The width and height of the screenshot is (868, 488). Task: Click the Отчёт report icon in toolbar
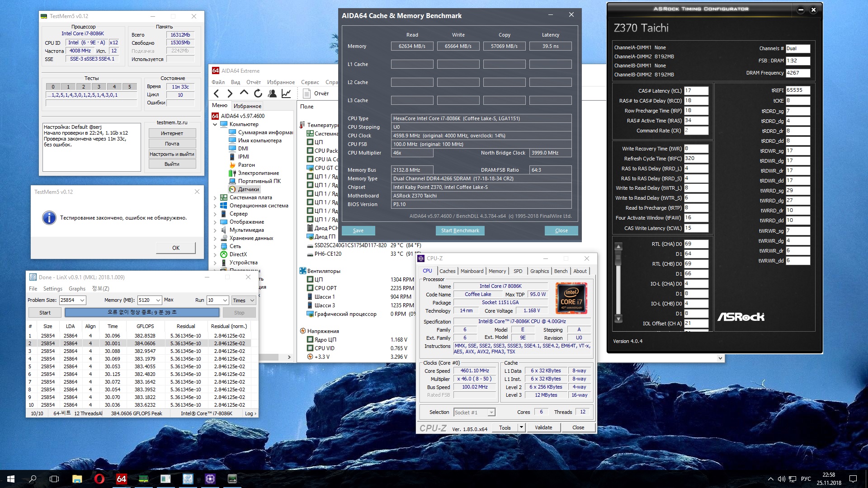(307, 94)
